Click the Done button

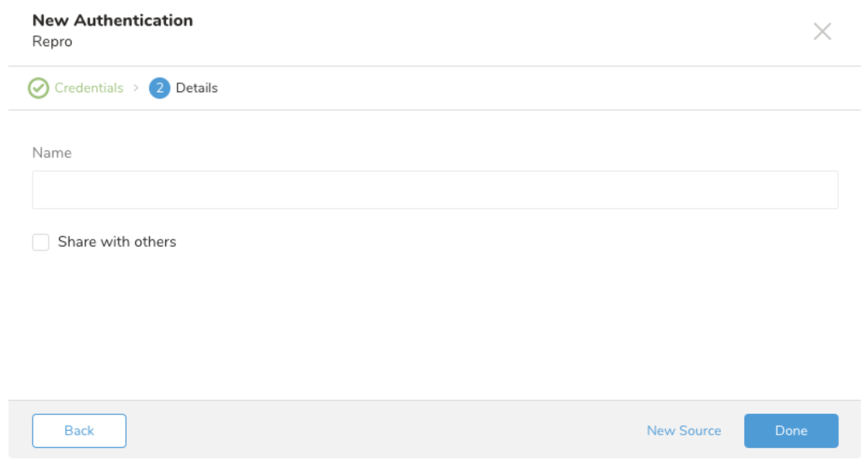tap(791, 431)
